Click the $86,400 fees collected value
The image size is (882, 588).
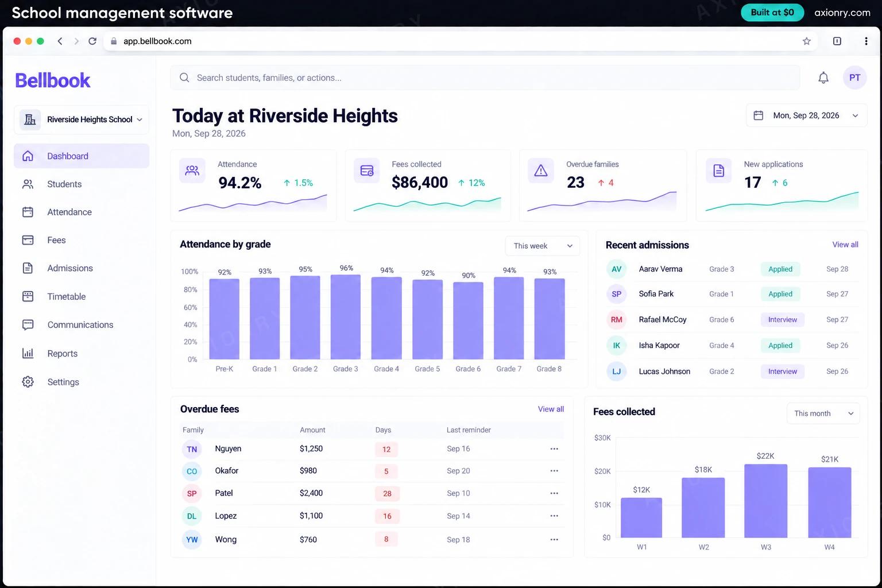[x=420, y=183]
